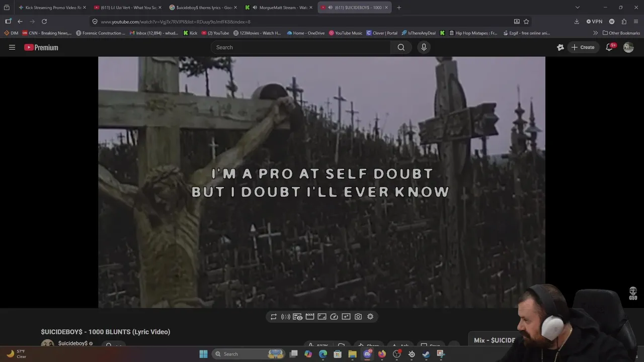The width and height of the screenshot is (644, 362).
Task: Expand the bookmarks overflow chevron
Action: pos(596,33)
